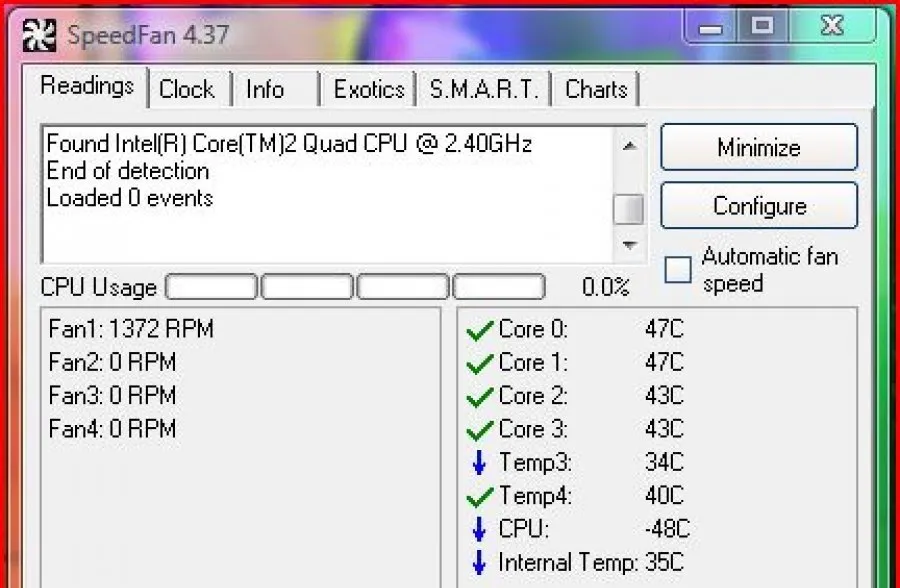Open the S.M.A.R.T. tab

(484, 90)
